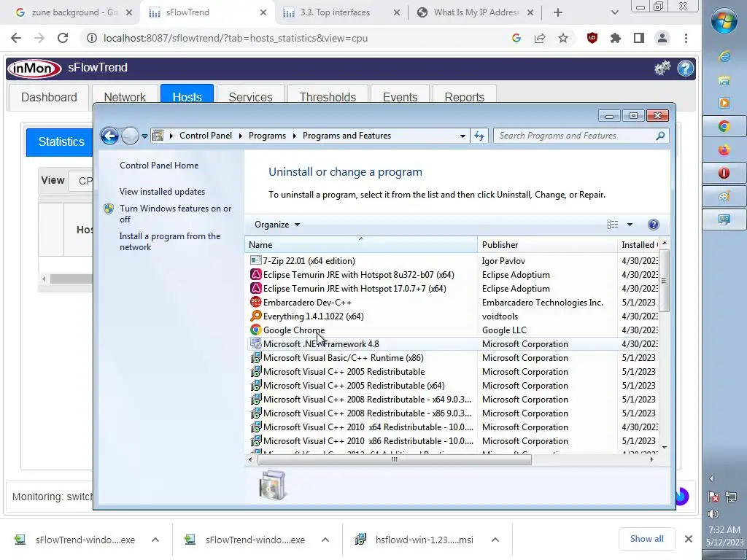Open Chrome side panel icon

point(639,38)
